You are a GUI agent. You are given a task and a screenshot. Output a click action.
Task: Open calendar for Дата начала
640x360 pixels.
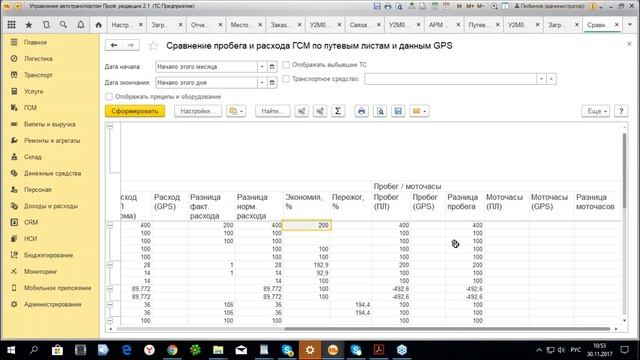point(272,67)
